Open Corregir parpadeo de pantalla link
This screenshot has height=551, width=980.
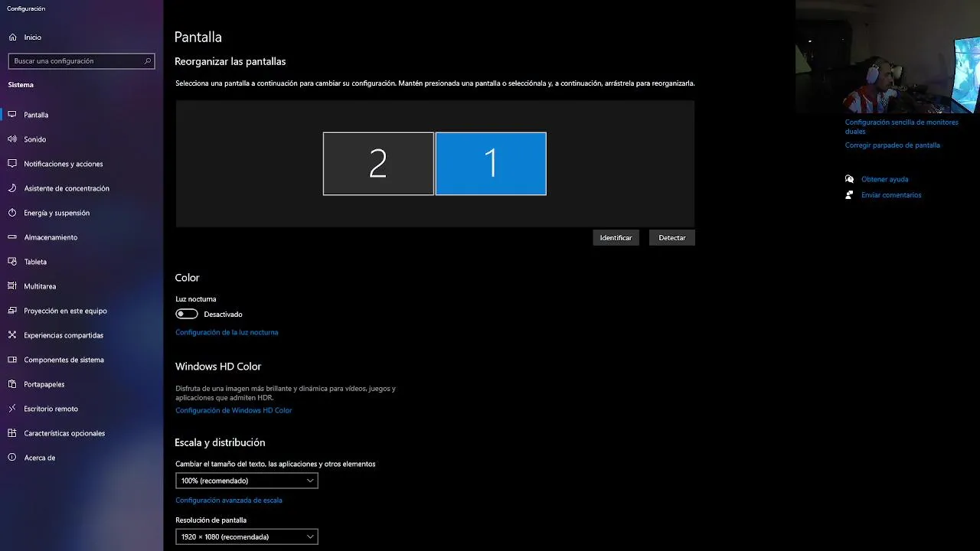(x=892, y=145)
